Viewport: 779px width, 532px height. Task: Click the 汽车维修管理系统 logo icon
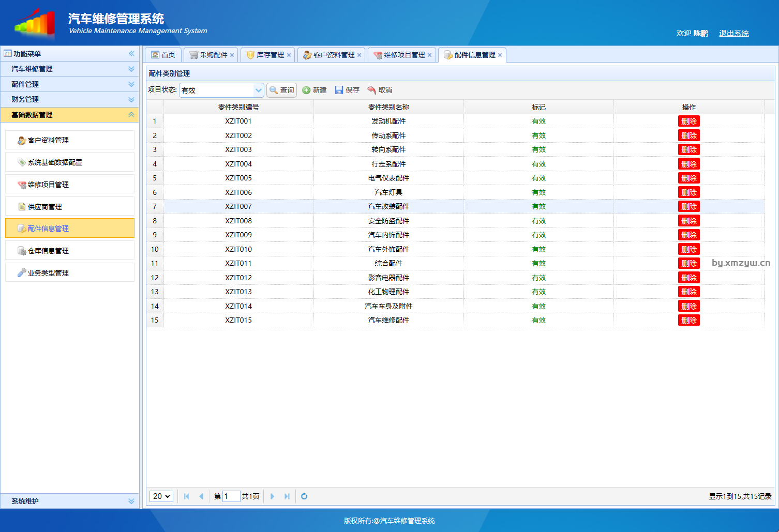coord(35,23)
